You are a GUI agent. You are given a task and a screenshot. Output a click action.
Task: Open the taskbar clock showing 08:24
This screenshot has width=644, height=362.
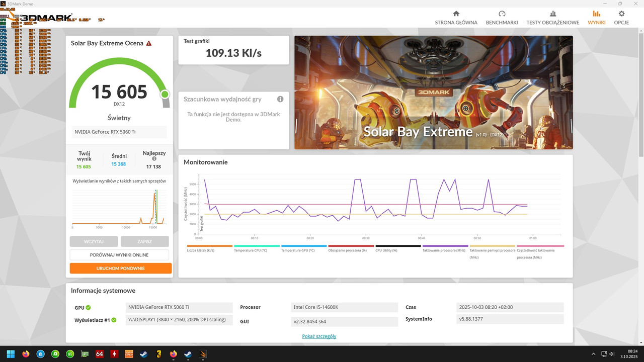coord(630,354)
